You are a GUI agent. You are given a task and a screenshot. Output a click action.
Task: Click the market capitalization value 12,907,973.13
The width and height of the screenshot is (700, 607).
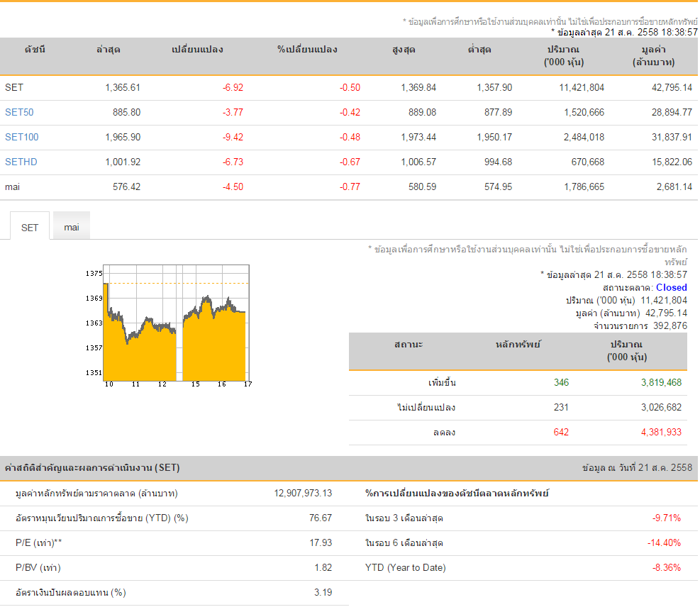(x=303, y=494)
